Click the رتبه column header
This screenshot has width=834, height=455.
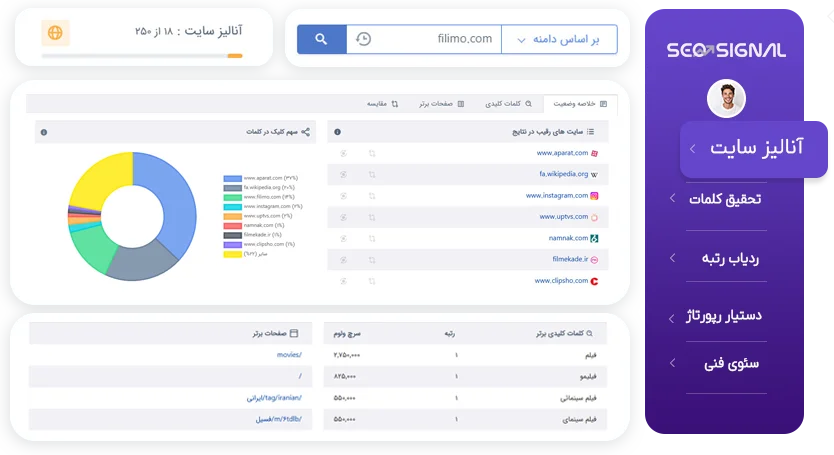[449, 334]
